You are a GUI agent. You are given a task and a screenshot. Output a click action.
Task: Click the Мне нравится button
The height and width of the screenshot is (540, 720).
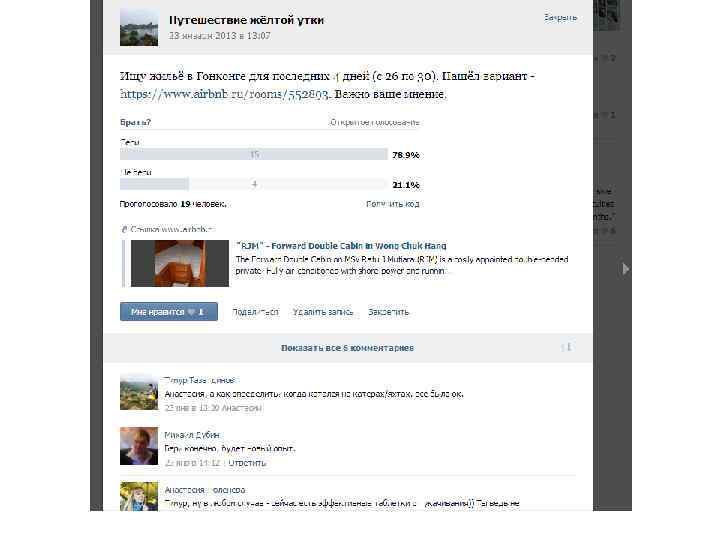click(x=169, y=312)
